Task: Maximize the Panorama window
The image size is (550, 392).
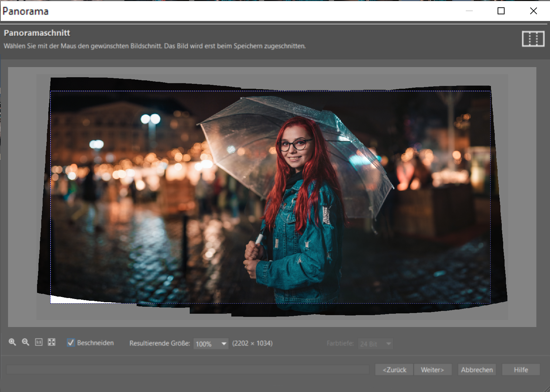Action: click(x=501, y=11)
